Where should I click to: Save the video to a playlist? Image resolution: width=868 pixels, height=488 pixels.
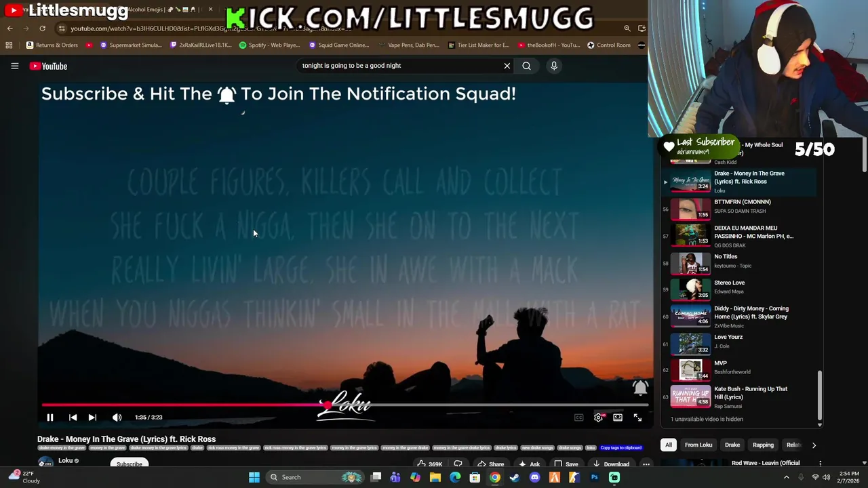pos(566,464)
